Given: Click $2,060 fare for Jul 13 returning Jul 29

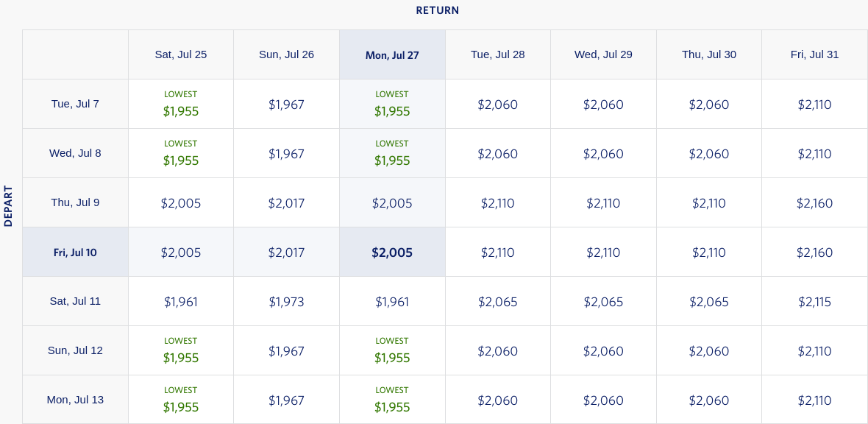Looking at the screenshot, I should tap(603, 400).
